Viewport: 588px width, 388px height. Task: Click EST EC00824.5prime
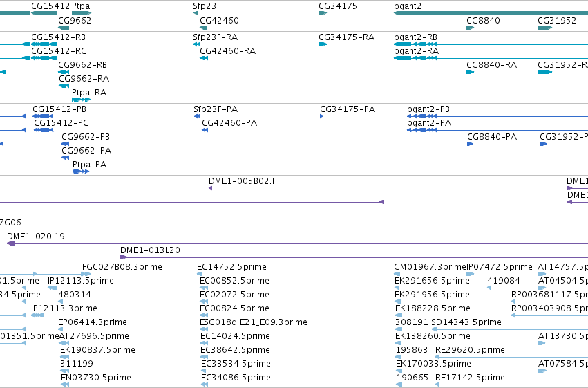coord(204,315)
